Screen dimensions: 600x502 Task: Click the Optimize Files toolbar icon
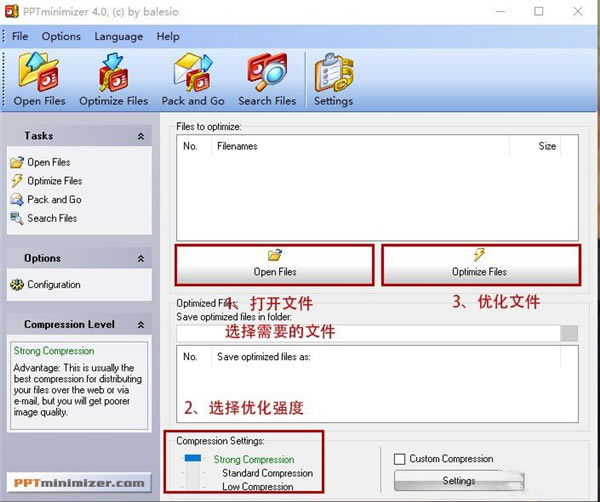[x=113, y=79]
